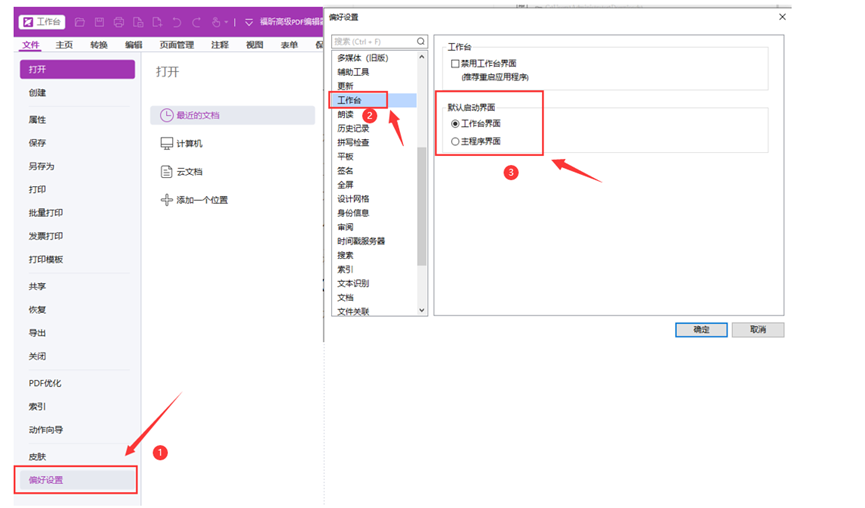865x508 pixels.
Task: Select the 工作台界面 radio button
Action: click(456, 124)
